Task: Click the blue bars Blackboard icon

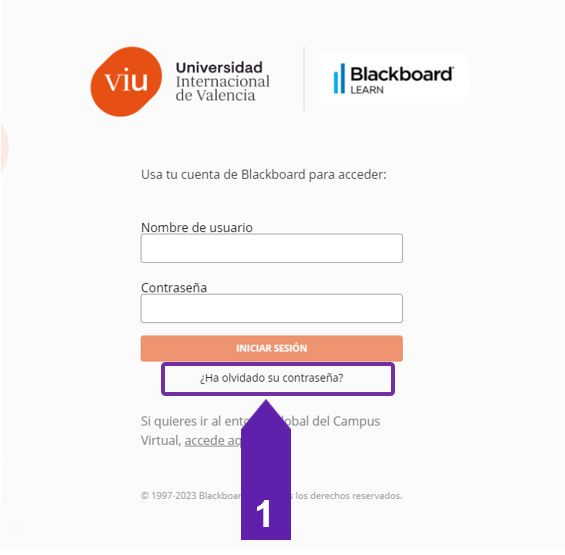Action: pos(339,79)
